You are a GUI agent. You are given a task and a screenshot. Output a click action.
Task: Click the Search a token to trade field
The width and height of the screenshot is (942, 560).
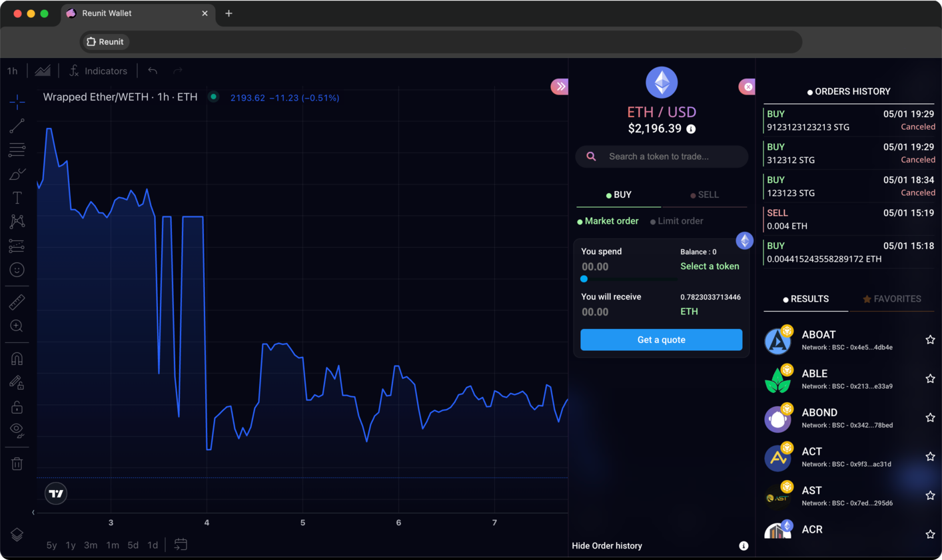pos(661,156)
